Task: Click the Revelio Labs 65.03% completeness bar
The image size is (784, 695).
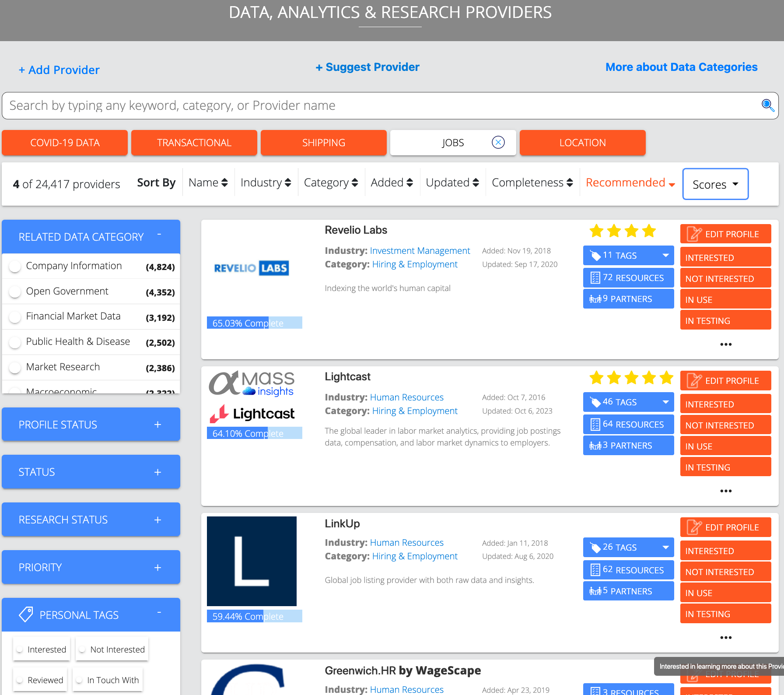Action: point(254,323)
